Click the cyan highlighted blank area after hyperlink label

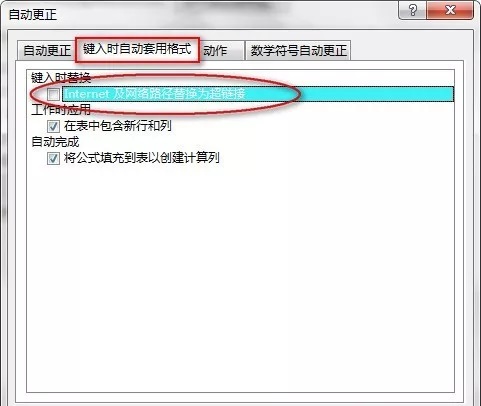(350, 94)
